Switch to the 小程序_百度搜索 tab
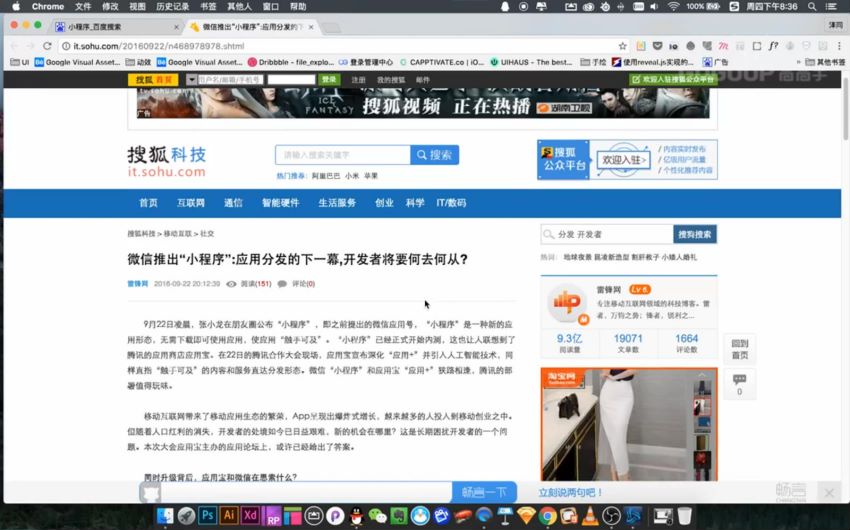 coord(117,27)
